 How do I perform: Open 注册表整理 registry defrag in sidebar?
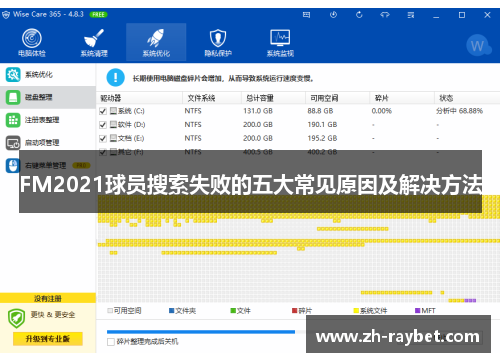(48, 120)
